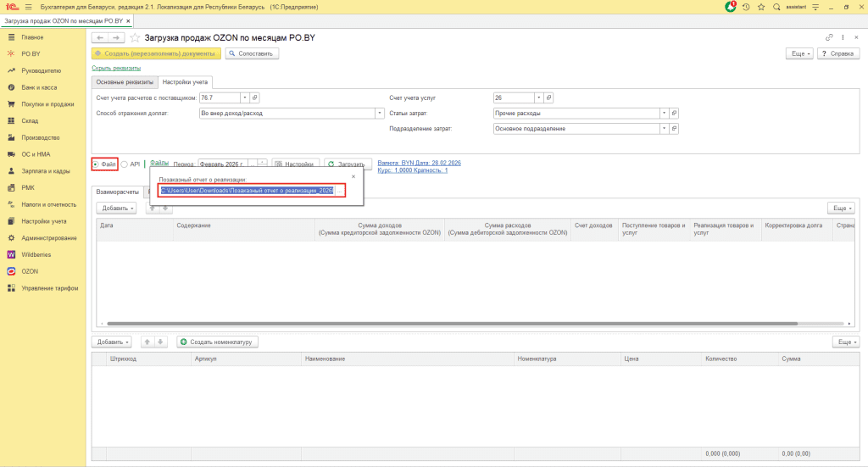Copy link to this form icon
Screen dimensions: 868x467
[829, 37]
